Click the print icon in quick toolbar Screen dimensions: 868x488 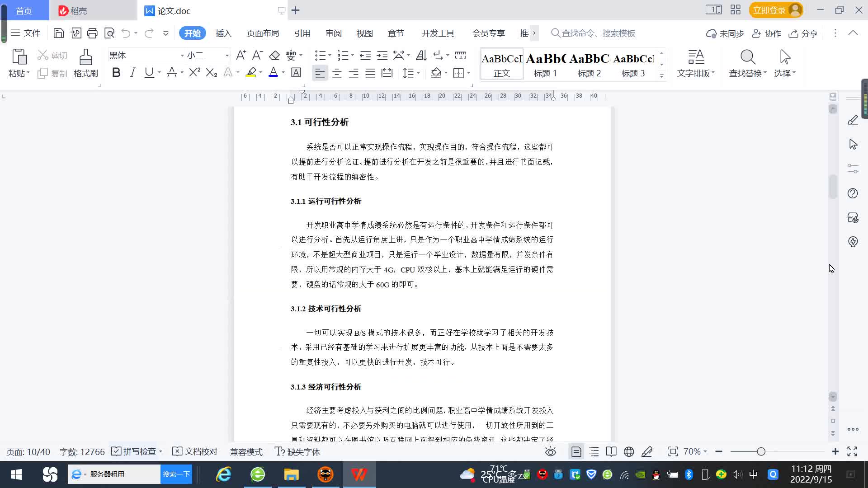92,33
